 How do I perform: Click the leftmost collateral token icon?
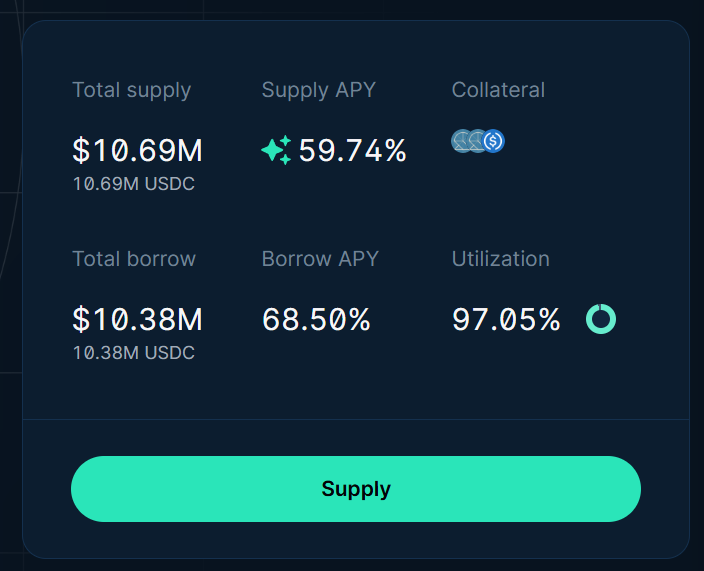(460, 141)
